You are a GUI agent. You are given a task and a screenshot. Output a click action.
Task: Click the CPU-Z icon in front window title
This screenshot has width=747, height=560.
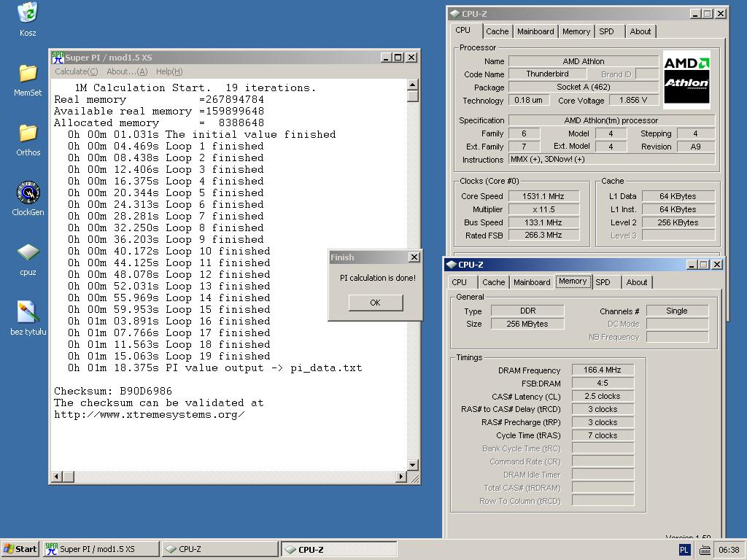451,264
